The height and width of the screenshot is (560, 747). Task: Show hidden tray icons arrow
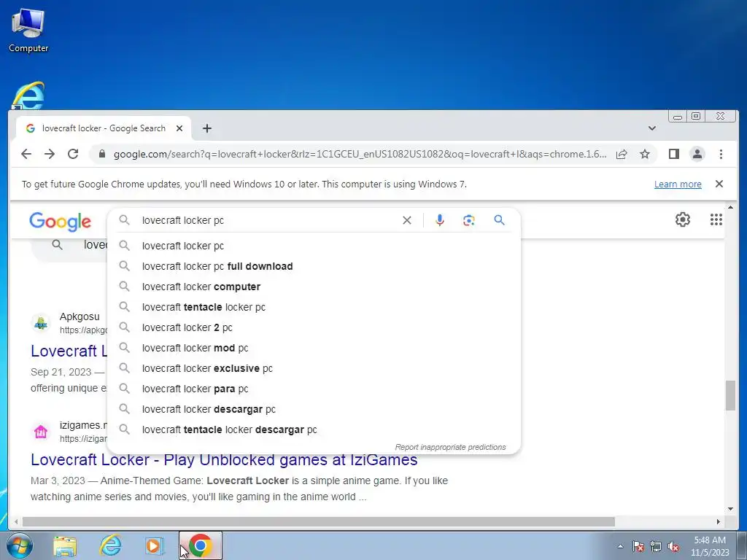click(x=620, y=547)
